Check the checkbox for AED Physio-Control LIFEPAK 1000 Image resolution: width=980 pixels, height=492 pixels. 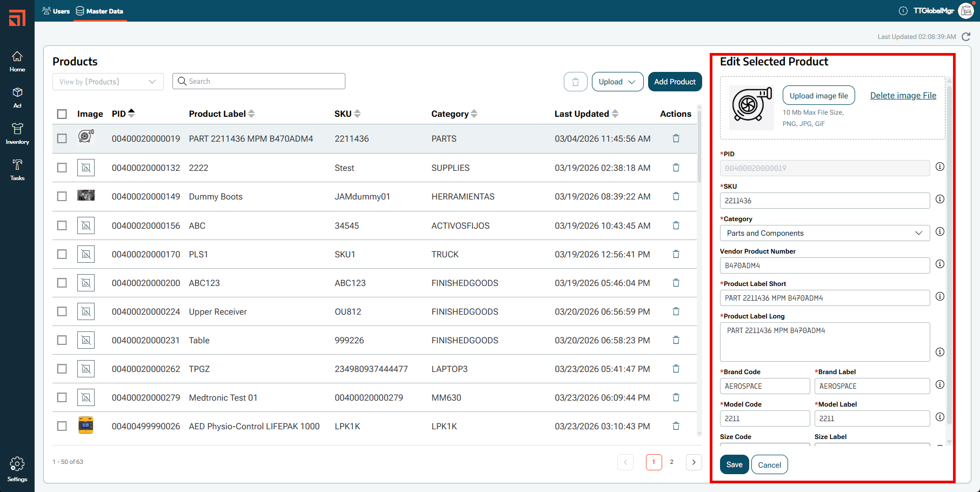62,426
